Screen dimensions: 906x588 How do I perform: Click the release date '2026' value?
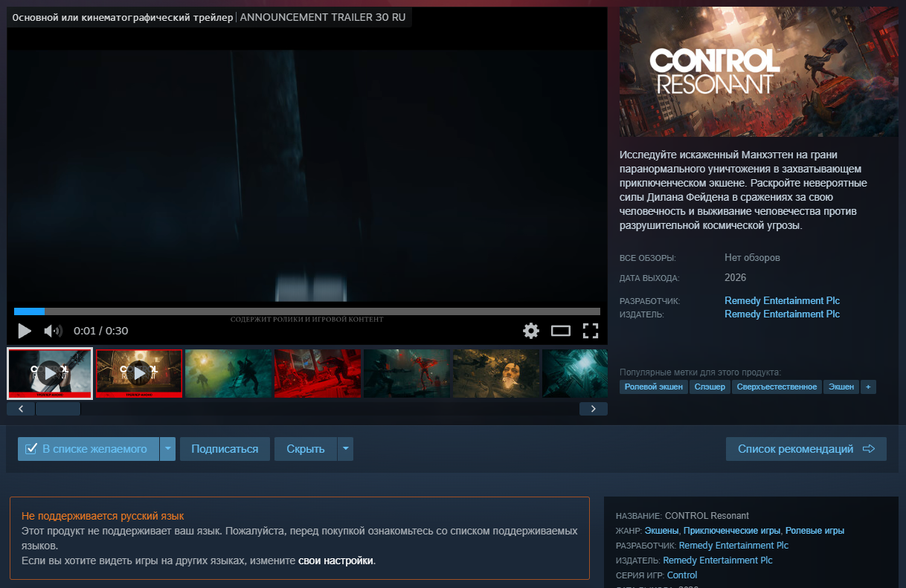(x=735, y=278)
